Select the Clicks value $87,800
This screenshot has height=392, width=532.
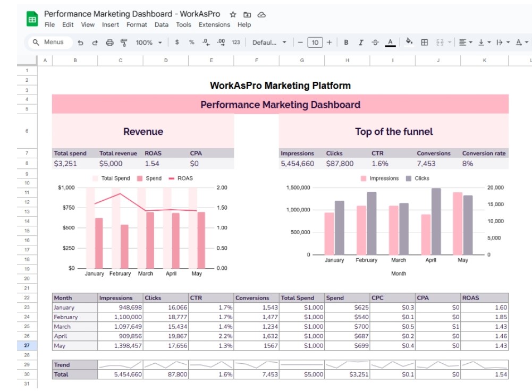click(347, 164)
